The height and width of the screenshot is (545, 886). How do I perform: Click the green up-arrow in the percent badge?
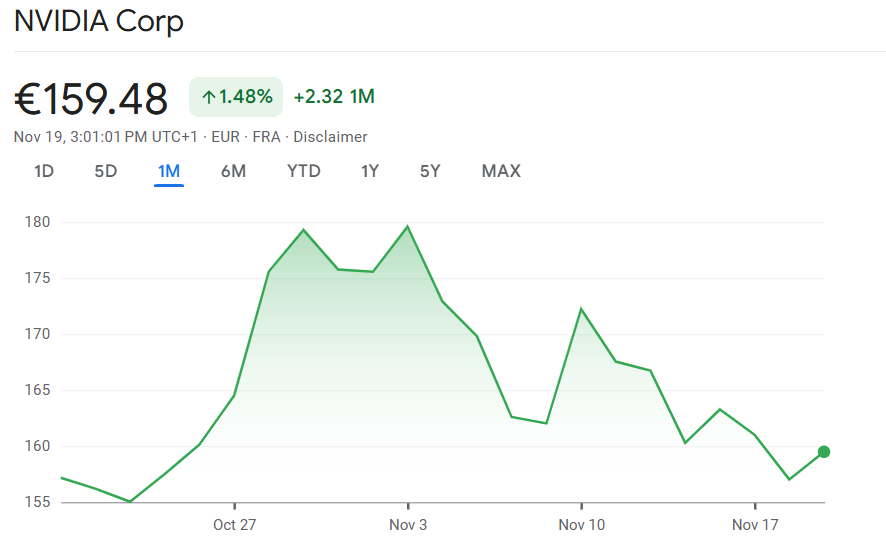(x=208, y=97)
